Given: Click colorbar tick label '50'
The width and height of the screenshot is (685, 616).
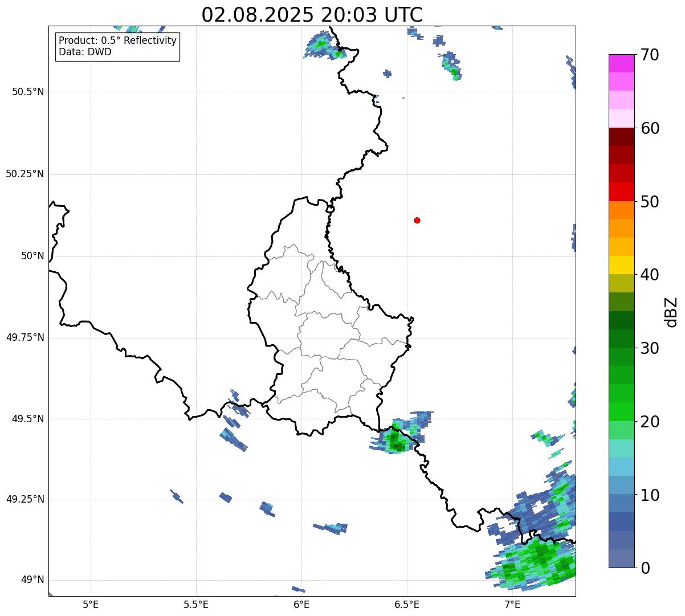Looking at the screenshot, I should [650, 202].
